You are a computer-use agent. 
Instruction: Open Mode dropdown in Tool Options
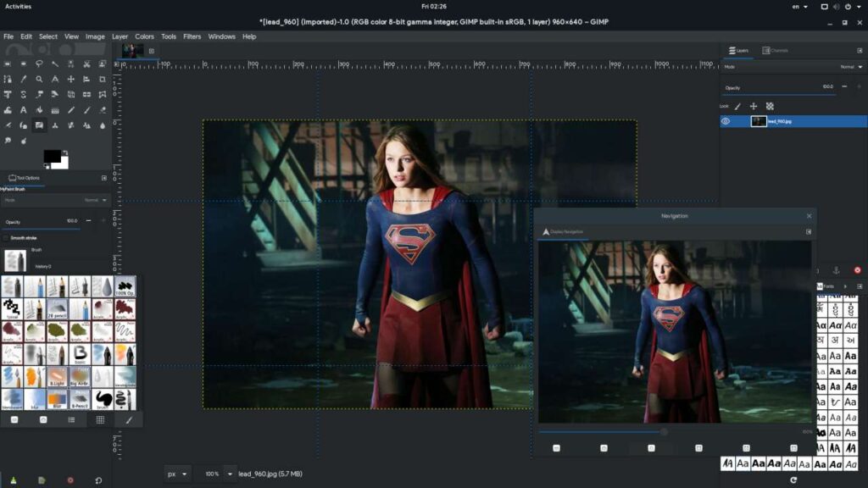point(55,200)
